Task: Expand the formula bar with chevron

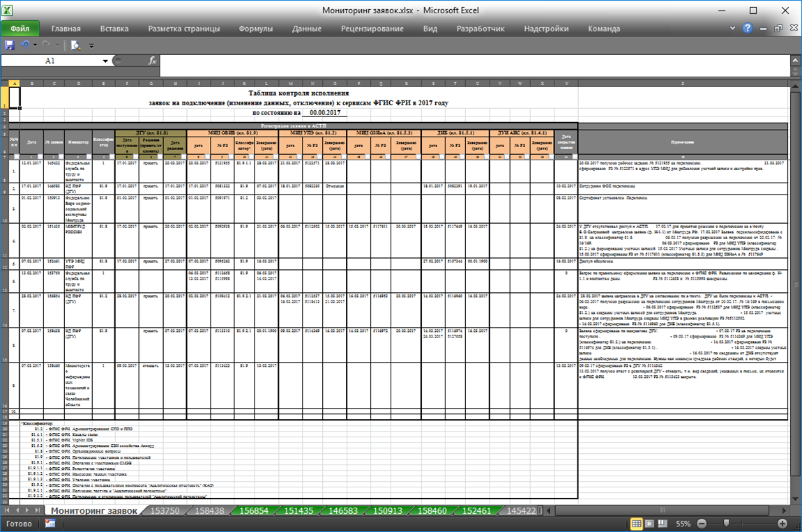Action: tap(796, 61)
